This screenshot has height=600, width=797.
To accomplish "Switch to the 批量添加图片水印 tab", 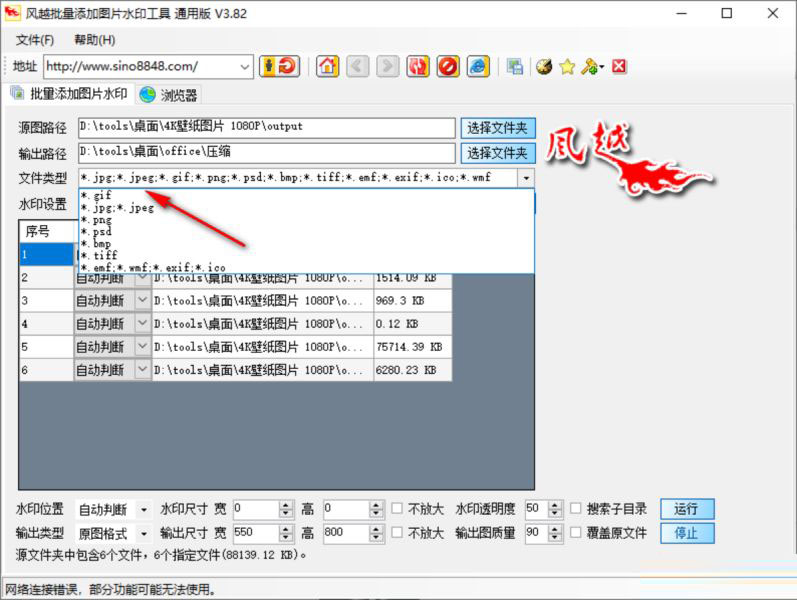I will pos(70,94).
